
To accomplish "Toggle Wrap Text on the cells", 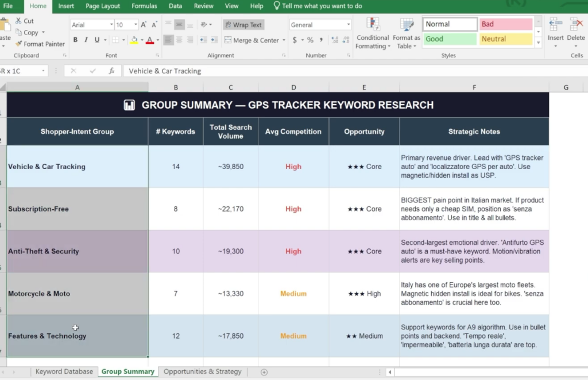I will click(243, 25).
